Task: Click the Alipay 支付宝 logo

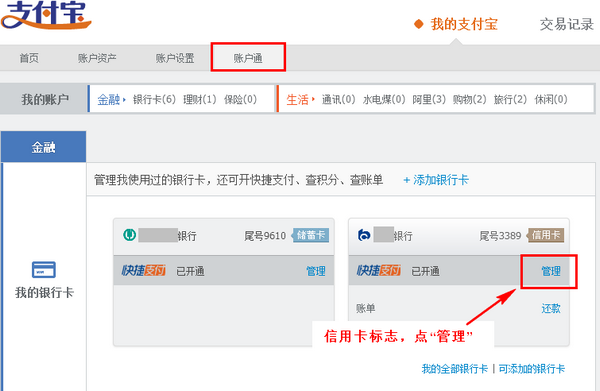Action: [46, 15]
